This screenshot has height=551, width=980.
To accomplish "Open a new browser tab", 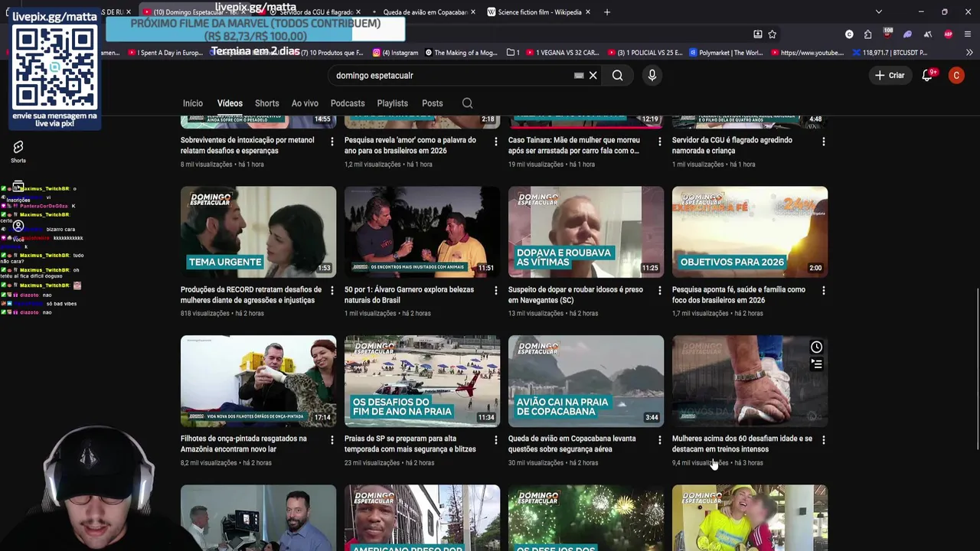I will [606, 12].
